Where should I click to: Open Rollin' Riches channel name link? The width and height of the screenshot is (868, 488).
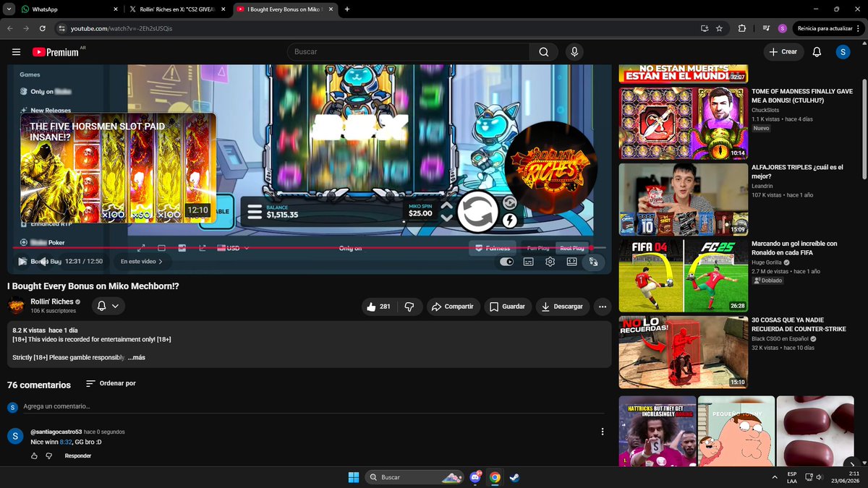52,301
